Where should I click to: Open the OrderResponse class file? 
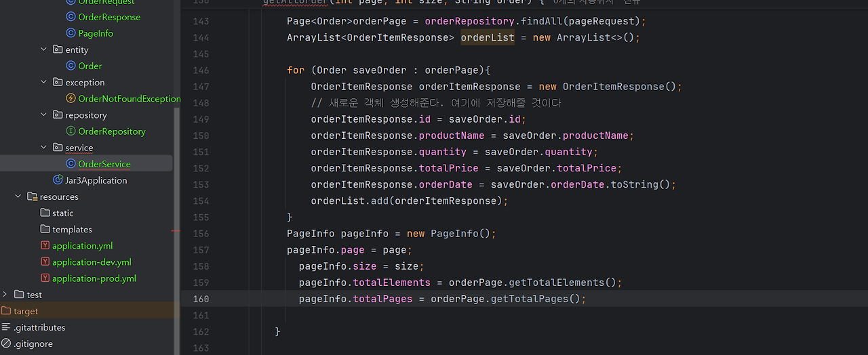tap(109, 17)
